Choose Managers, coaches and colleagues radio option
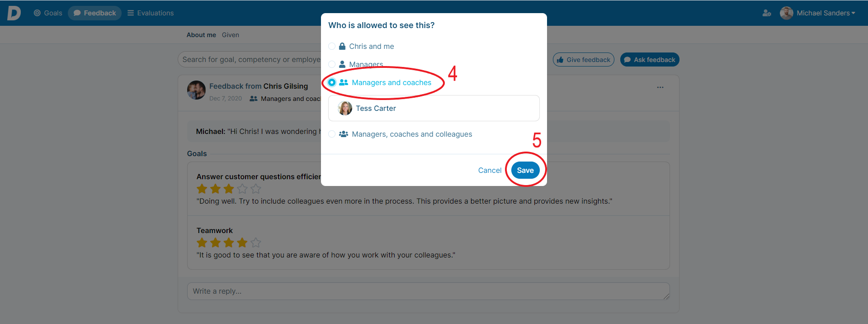This screenshot has width=868, height=324. [332, 134]
